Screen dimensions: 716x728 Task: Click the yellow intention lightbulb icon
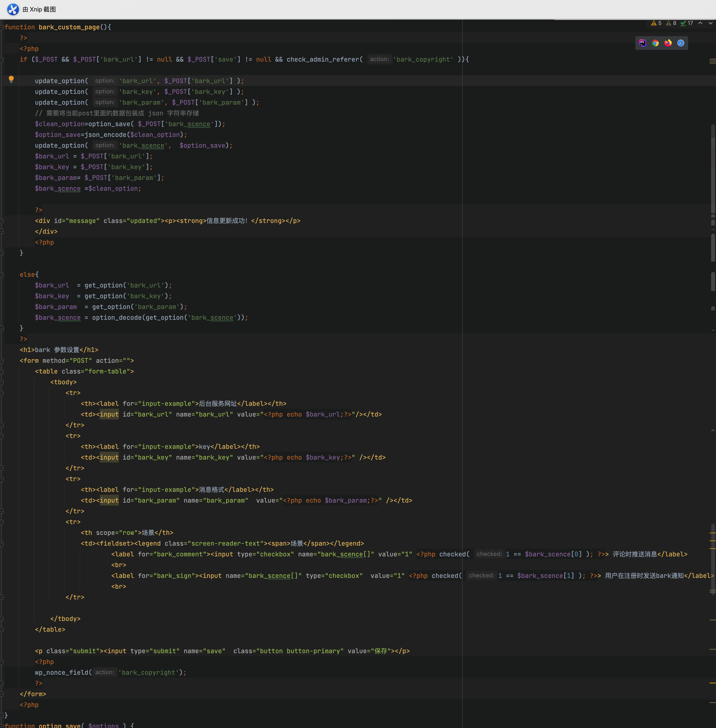[x=11, y=79]
